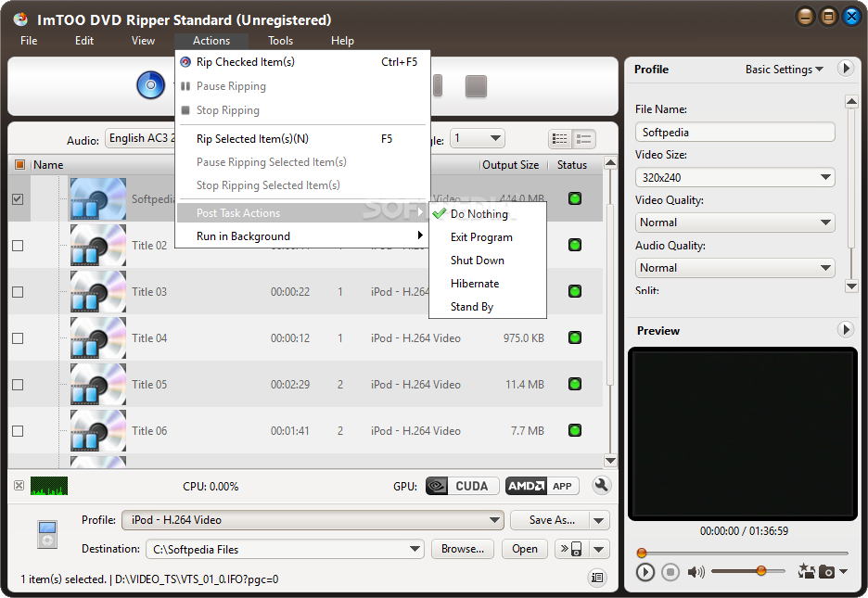Open the View menu
The width and height of the screenshot is (868, 598).
(x=143, y=41)
